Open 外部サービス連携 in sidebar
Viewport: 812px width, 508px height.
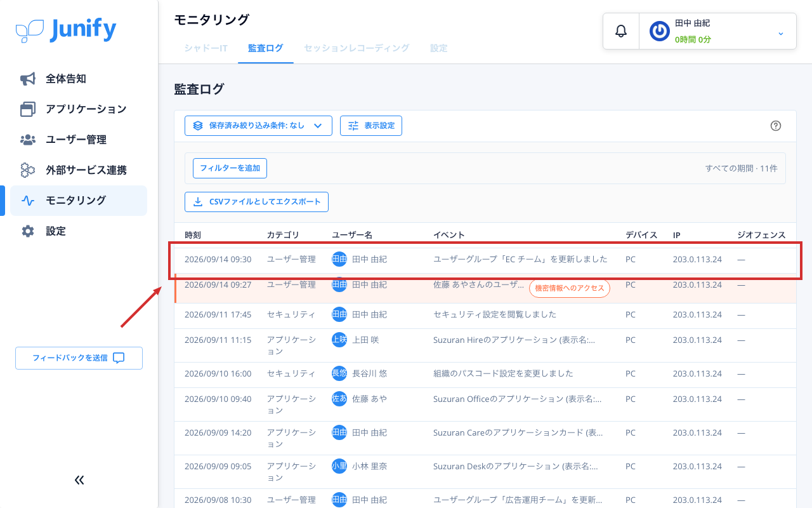click(x=79, y=170)
